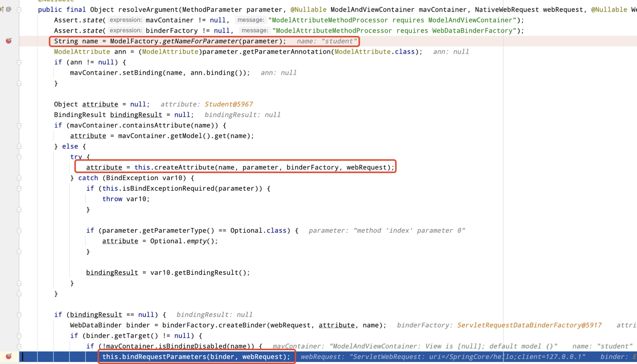The width and height of the screenshot is (637, 364).
Task: Fold the 'Optional.class' if block
Action: 19,230
